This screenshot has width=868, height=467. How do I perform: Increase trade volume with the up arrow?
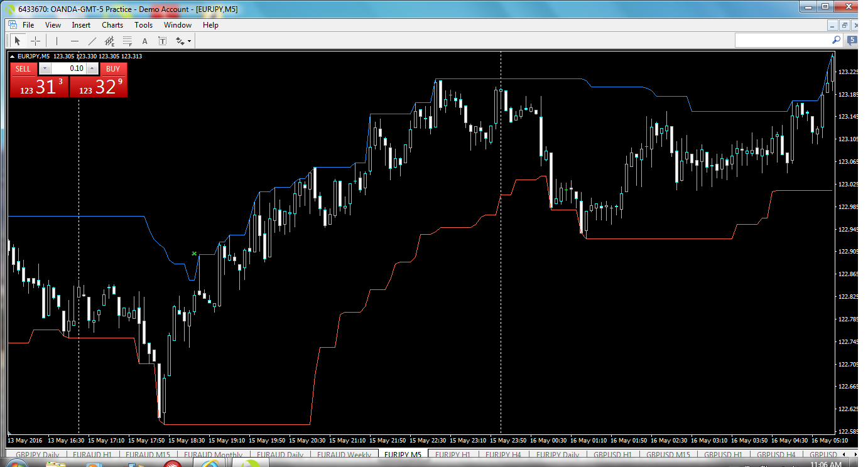coord(92,68)
